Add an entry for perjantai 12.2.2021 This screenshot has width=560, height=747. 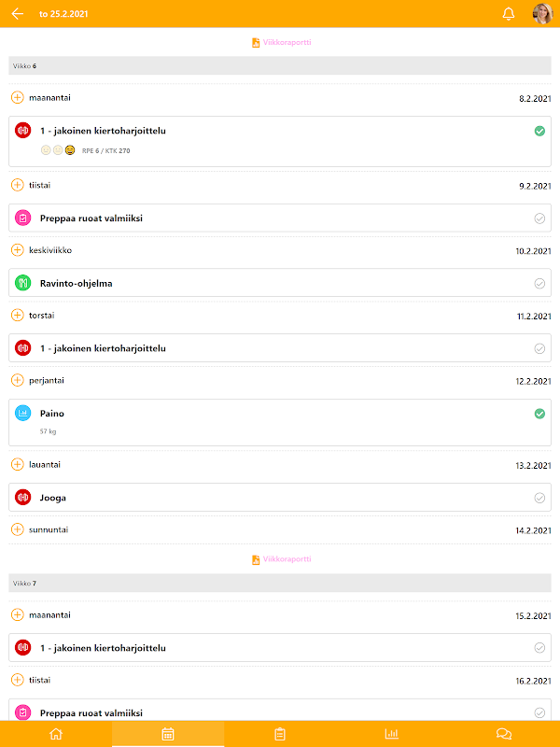pos(18,381)
